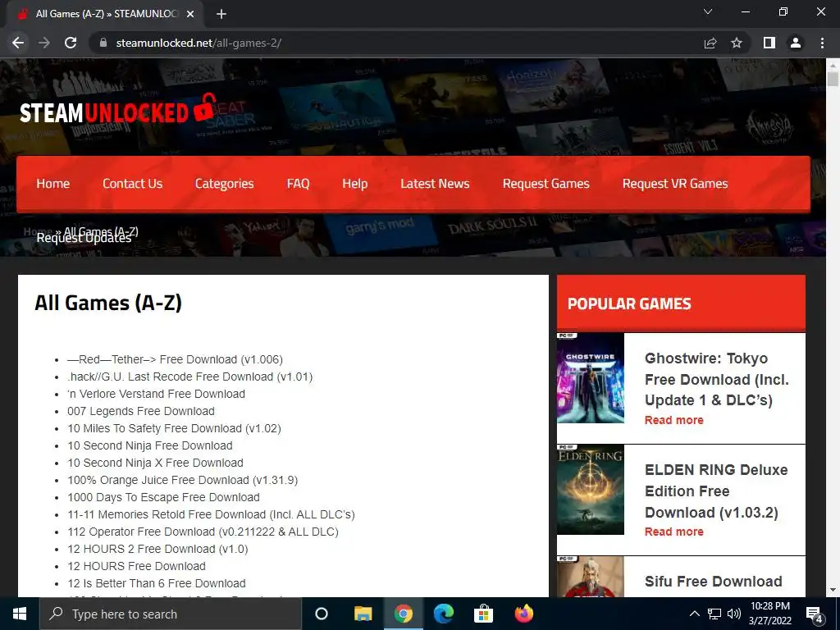Open Categories navigation item
The height and width of the screenshot is (630, 840).
225,184
